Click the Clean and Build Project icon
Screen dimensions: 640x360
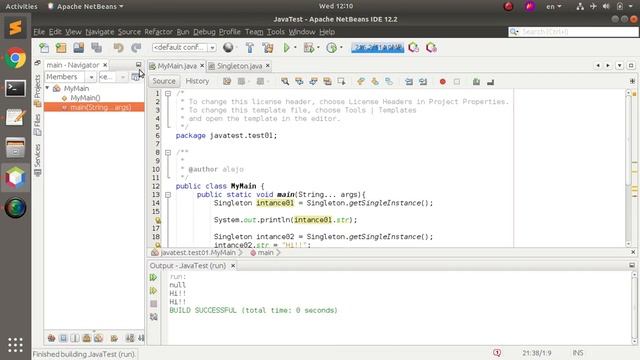(x=268, y=48)
